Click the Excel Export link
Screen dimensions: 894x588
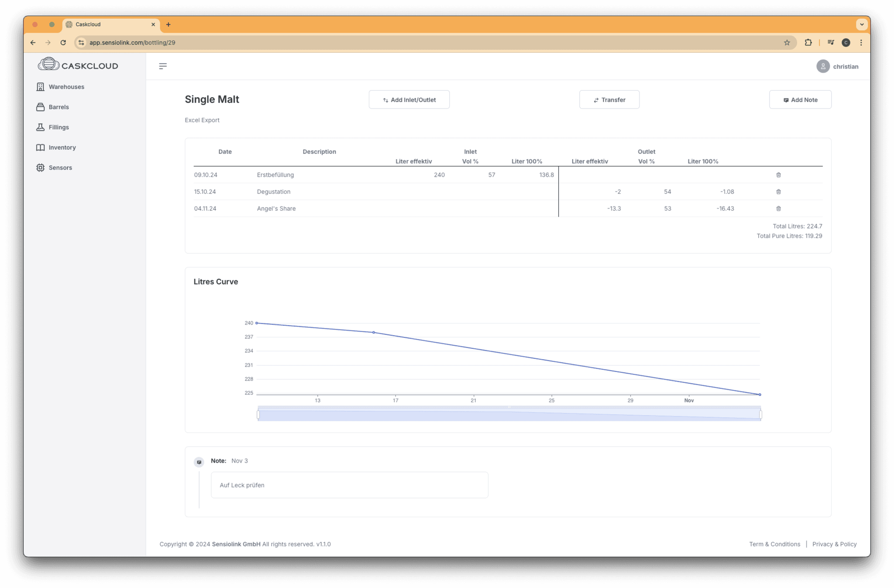point(202,120)
